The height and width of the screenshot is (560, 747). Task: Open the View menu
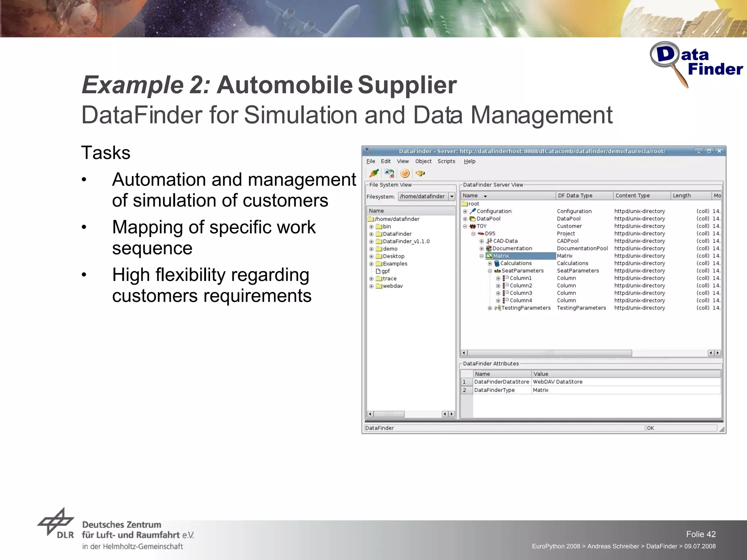[403, 161]
